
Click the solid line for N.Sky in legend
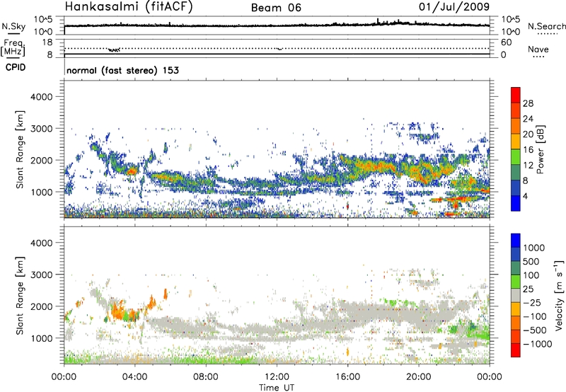point(13,33)
